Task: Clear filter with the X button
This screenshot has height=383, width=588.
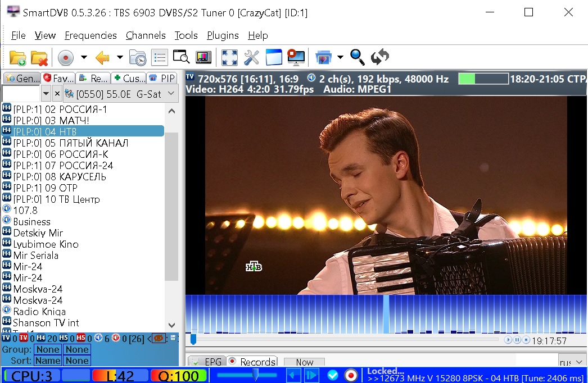Action: (x=57, y=93)
